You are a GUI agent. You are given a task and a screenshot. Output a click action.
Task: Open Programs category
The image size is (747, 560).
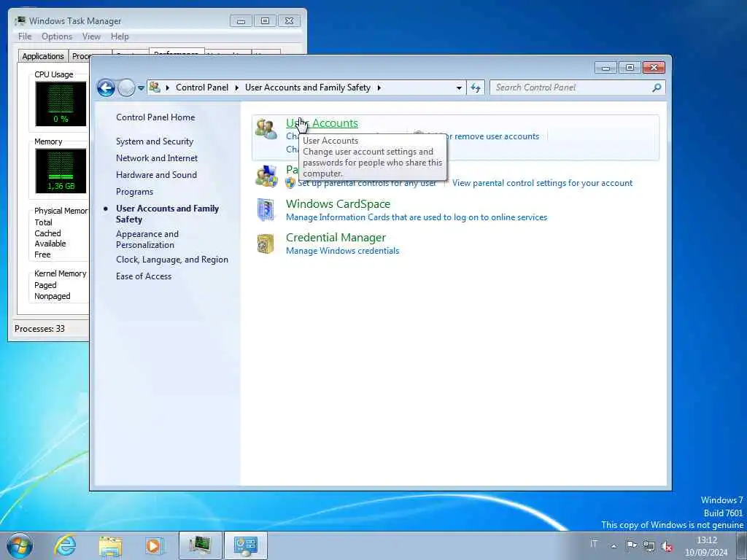point(134,192)
